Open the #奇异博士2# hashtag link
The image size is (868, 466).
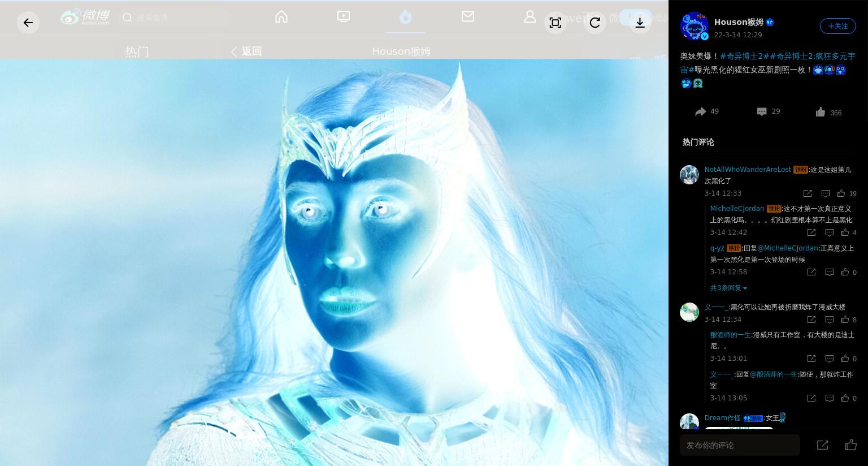(745, 56)
